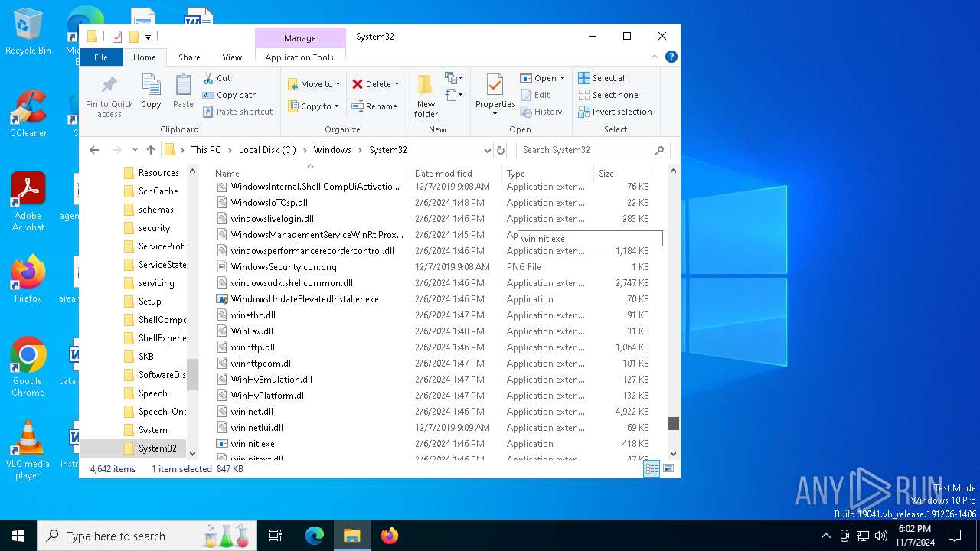The image size is (980, 551).
Task: Switch to the Share ribbon tab
Action: (189, 57)
